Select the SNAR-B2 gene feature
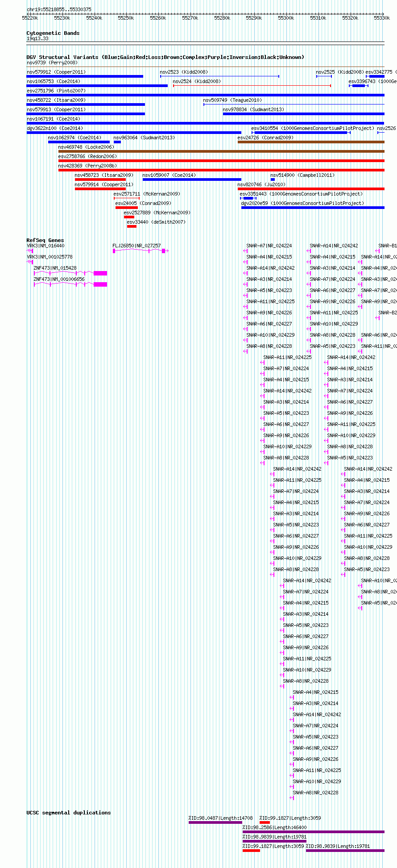This screenshot has height=868, width=397. [378, 318]
